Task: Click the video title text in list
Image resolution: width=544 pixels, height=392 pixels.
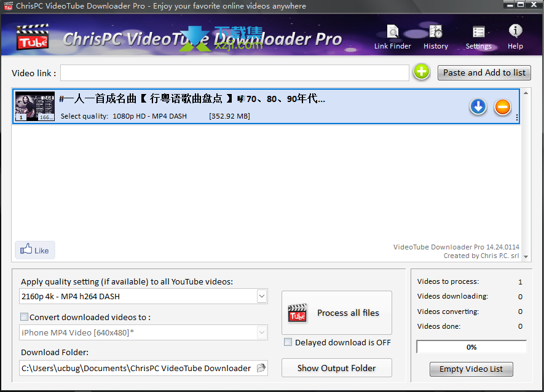Action: tap(192, 99)
